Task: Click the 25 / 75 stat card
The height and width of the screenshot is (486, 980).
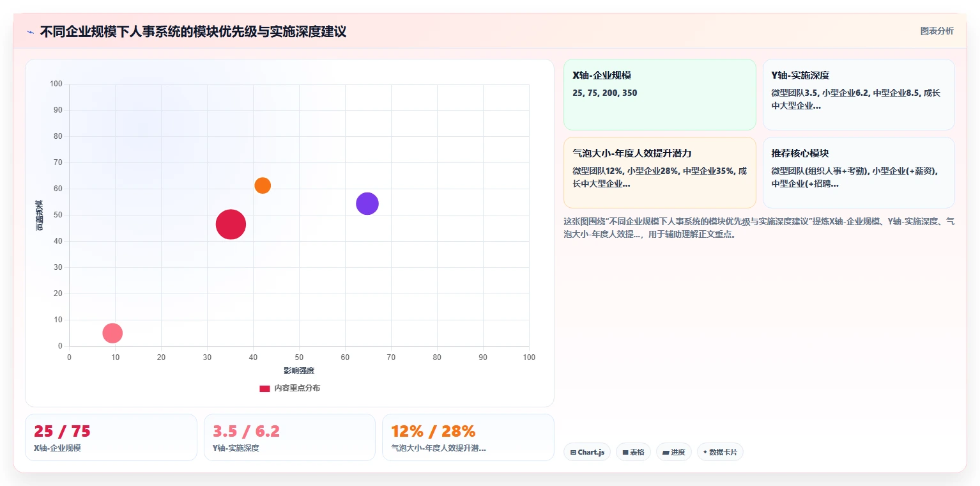Action: tap(111, 437)
